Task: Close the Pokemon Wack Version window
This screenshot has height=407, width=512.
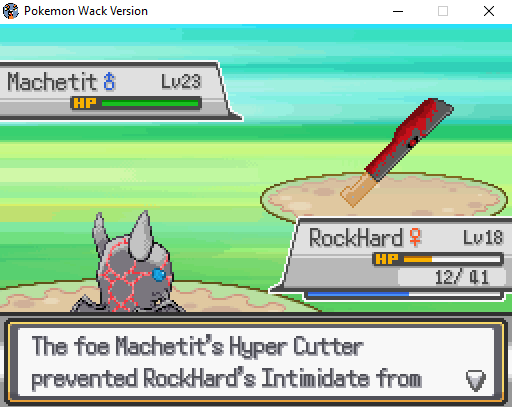Action: click(489, 11)
